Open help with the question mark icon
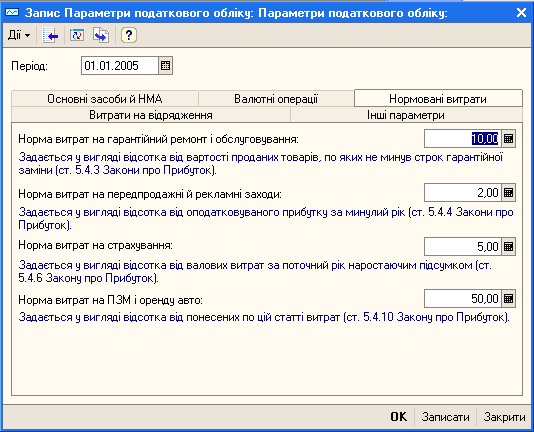534x432 pixels. tap(129, 35)
